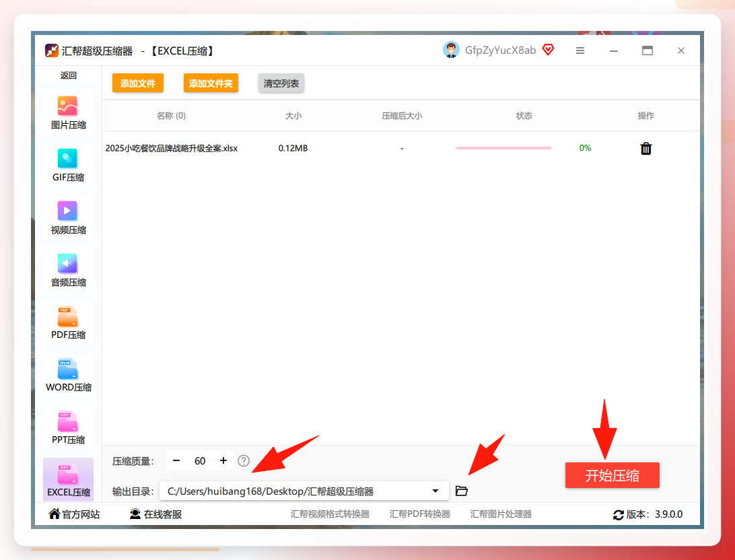Click the 0% progress value
This screenshot has height=560, width=735.
click(x=585, y=148)
